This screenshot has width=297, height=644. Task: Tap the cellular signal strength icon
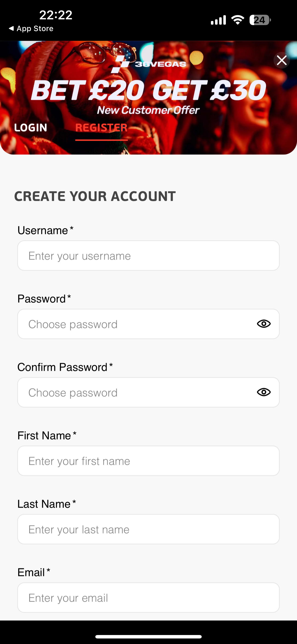[x=218, y=20]
